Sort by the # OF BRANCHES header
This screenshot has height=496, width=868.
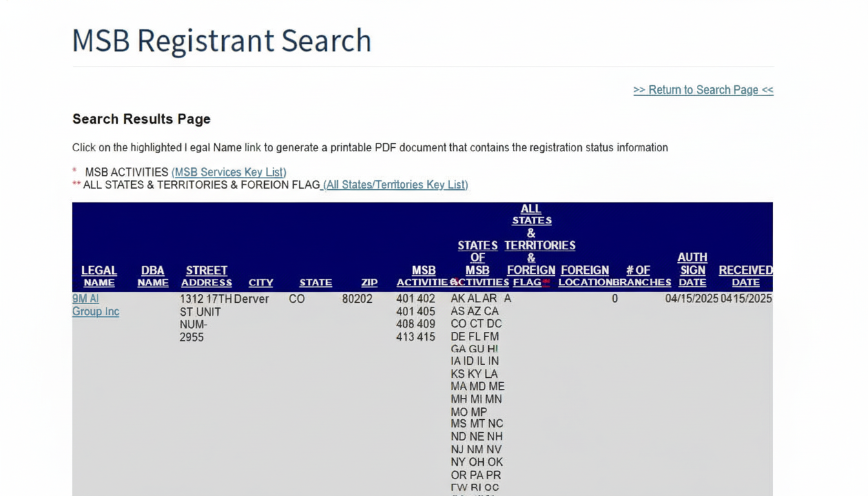(639, 276)
